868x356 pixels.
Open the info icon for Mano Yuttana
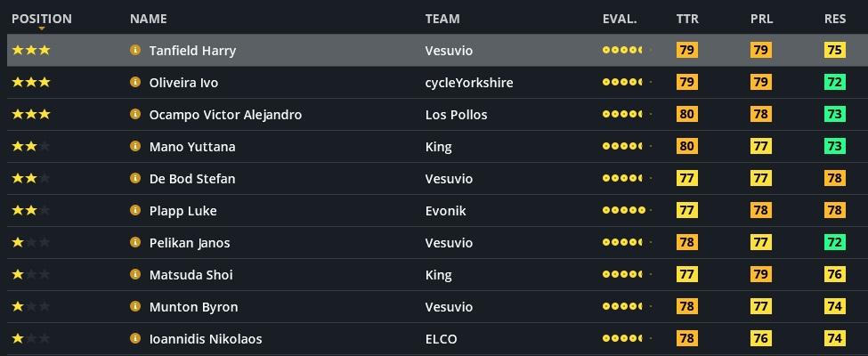point(135,147)
